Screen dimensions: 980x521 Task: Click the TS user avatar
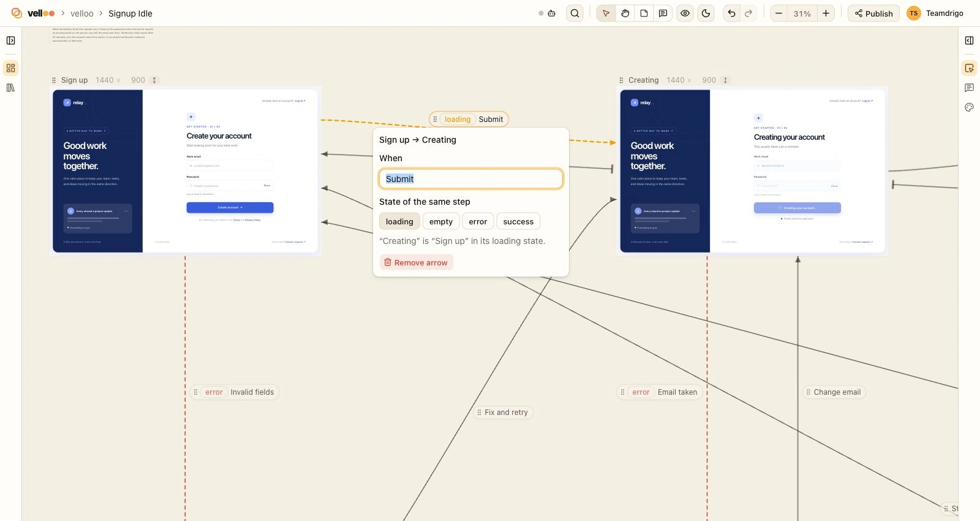pos(913,13)
